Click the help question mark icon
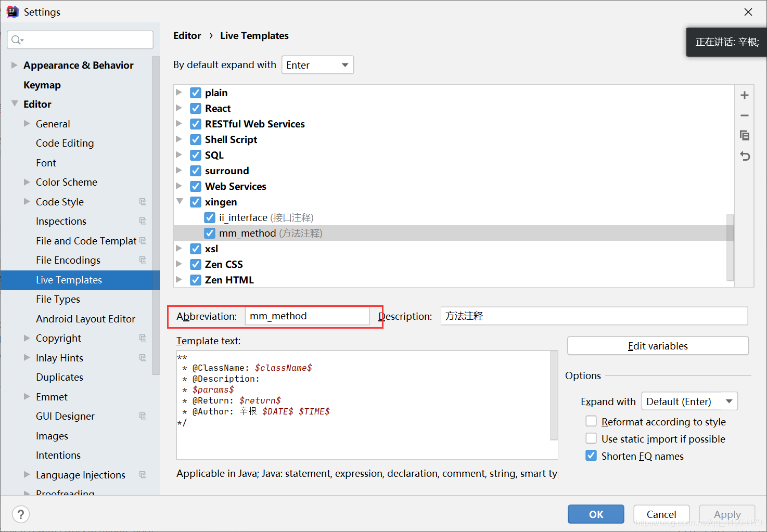 [x=21, y=514]
